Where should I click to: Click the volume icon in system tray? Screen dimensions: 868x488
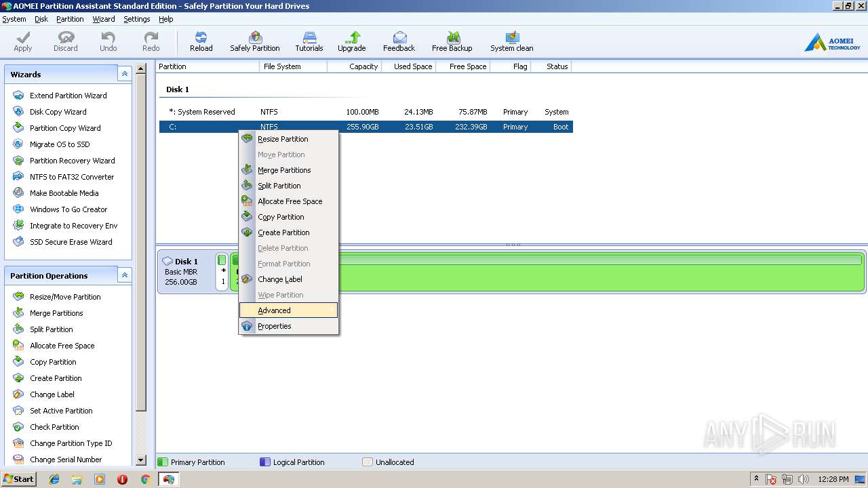coord(804,479)
